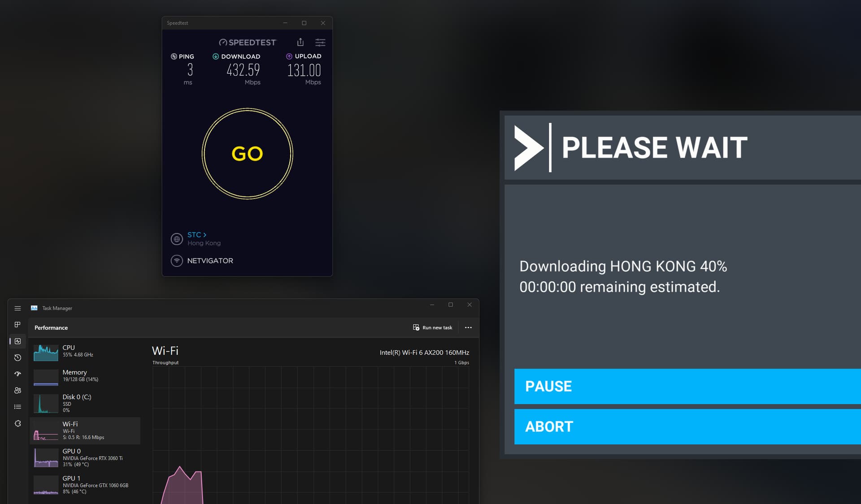
Task: Click the Memory usage mini graph thumbnail
Action: [x=46, y=377]
